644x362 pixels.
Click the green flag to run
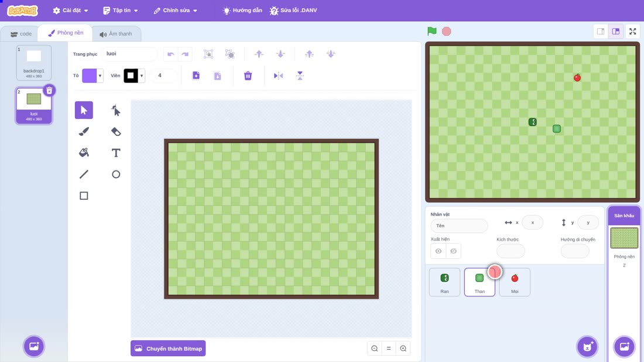click(x=431, y=31)
